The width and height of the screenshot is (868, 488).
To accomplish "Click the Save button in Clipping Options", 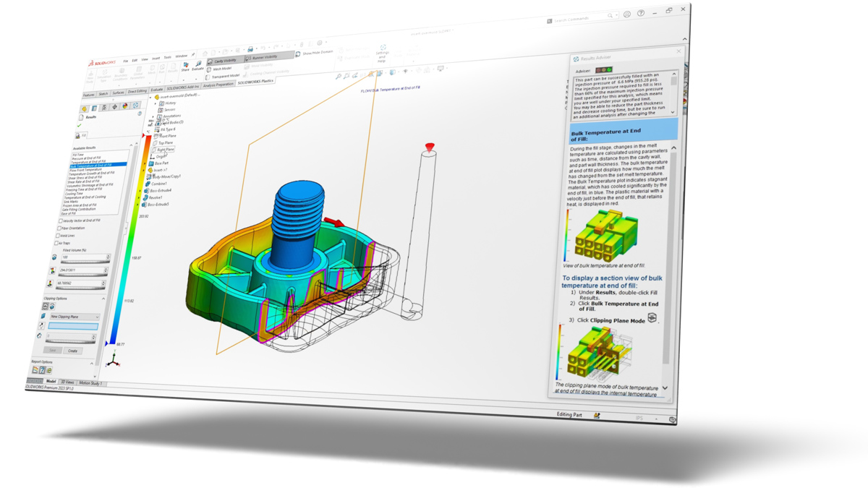I will pos(52,350).
